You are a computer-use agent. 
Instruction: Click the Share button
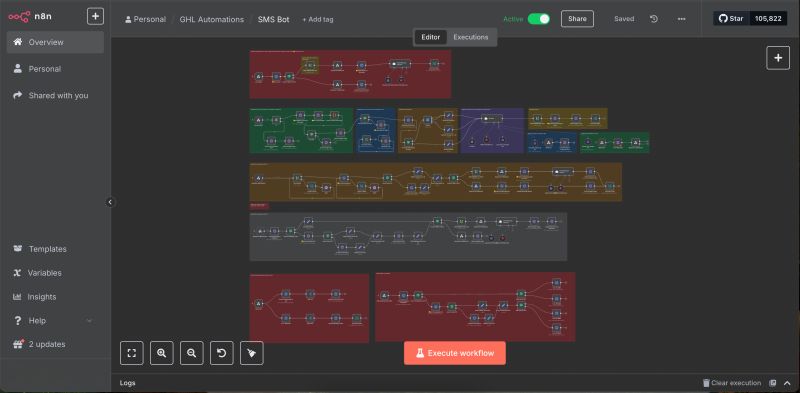pos(578,19)
